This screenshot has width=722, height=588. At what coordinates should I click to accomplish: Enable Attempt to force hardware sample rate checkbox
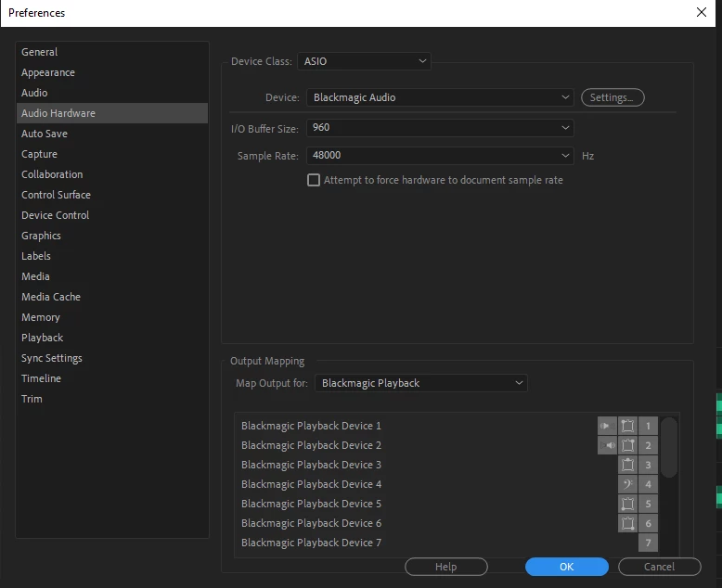(314, 180)
